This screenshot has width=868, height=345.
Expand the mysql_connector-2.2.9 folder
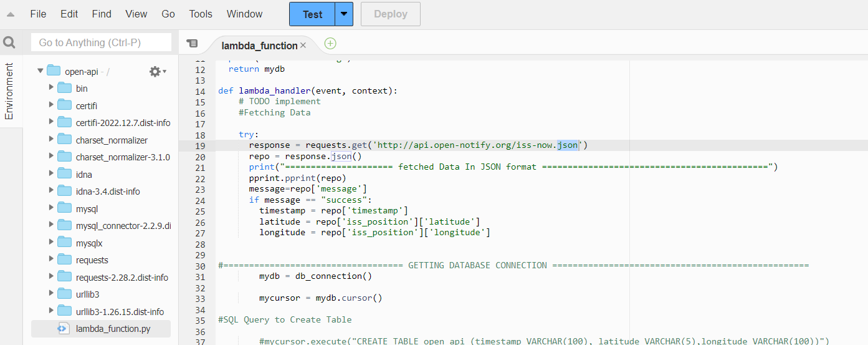click(x=51, y=225)
